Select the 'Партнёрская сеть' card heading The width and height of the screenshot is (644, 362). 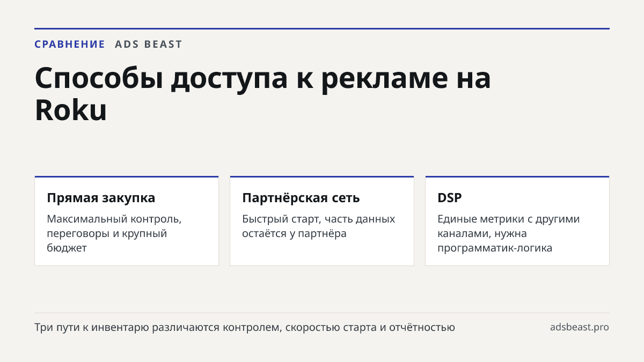[x=301, y=197]
